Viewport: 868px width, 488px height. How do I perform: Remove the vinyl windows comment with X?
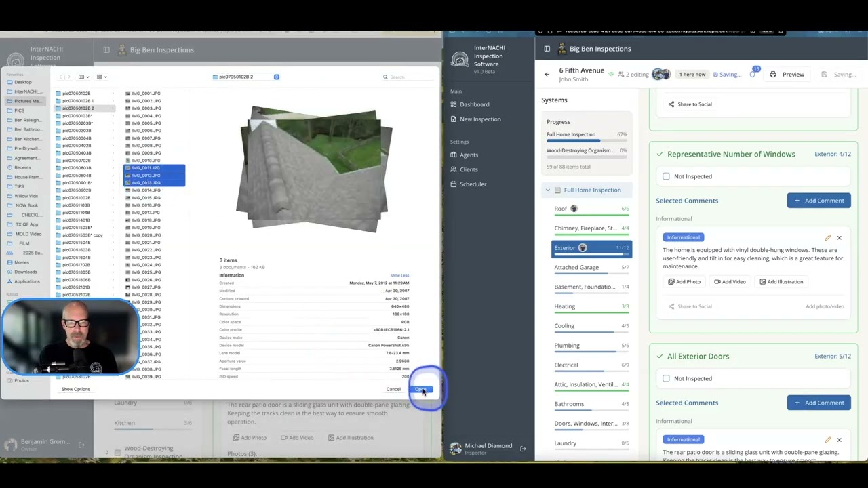839,238
